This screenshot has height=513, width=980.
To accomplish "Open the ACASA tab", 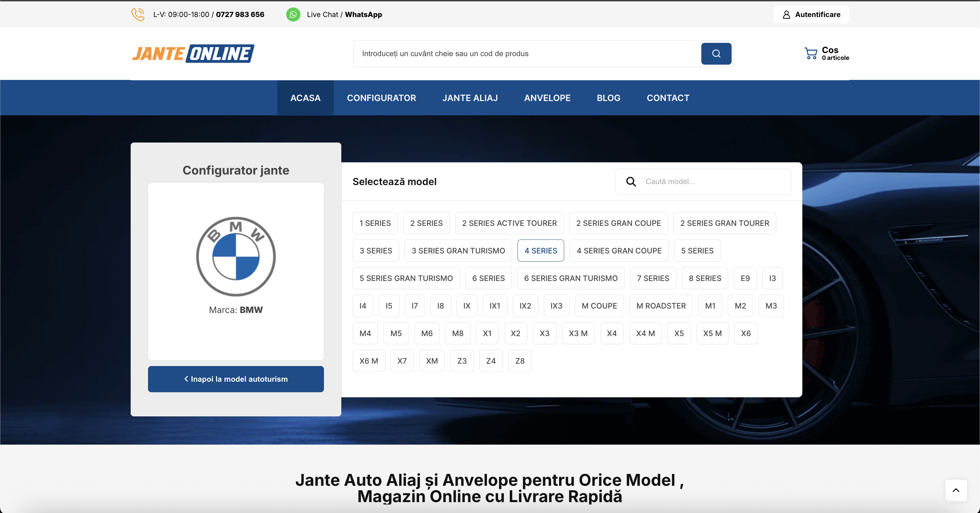I will [305, 98].
